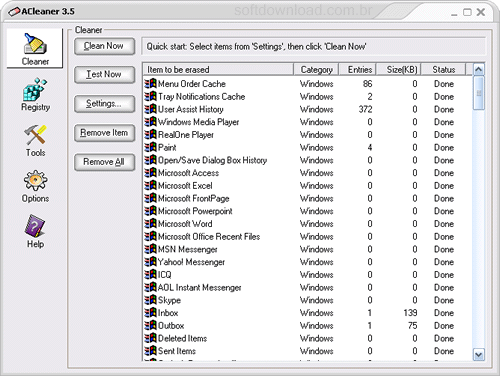Select the Yahoo! Messenger row icon

click(150, 261)
